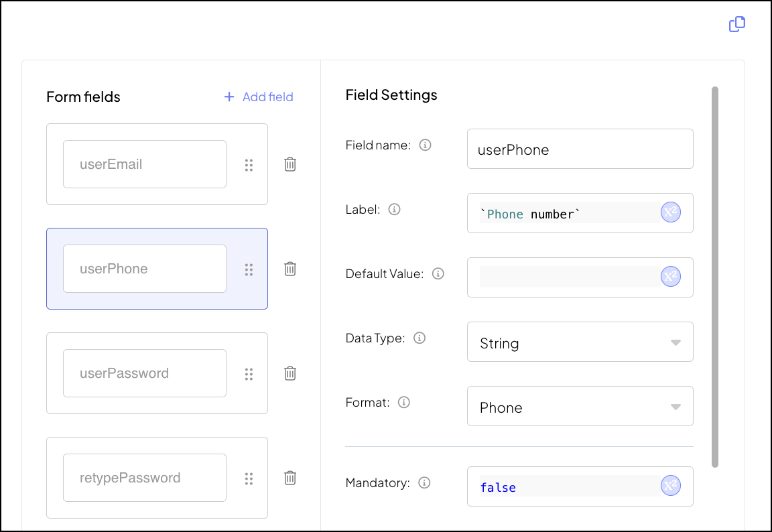Click trash icon next to userPassword

290,373
